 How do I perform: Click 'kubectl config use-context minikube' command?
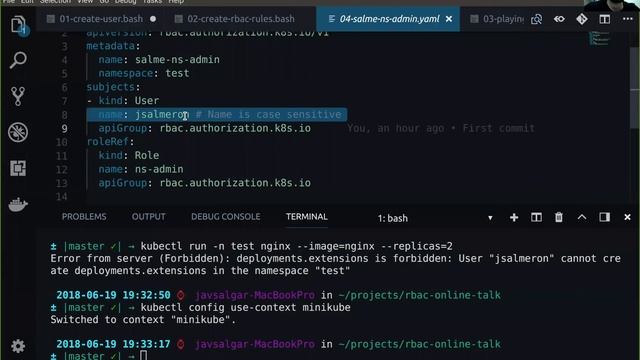point(245,307)
